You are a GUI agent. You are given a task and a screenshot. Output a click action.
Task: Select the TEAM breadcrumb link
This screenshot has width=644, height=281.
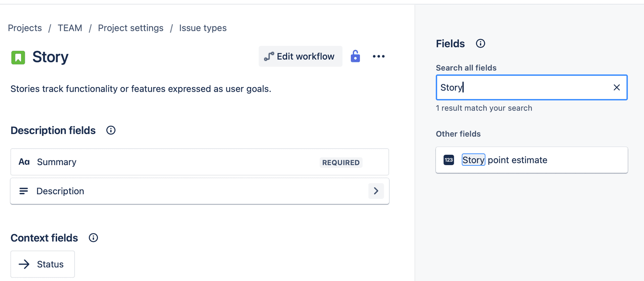(70, 28)
